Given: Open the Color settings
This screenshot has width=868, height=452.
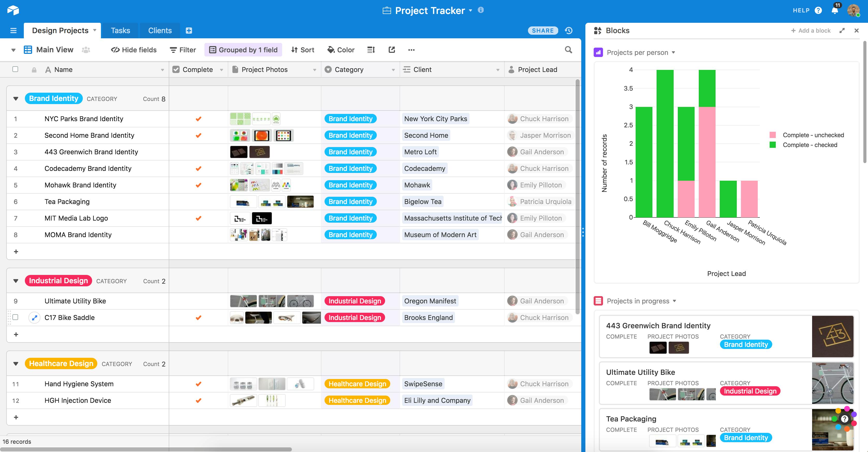Looking at the screenshot, I should (341, 49).
